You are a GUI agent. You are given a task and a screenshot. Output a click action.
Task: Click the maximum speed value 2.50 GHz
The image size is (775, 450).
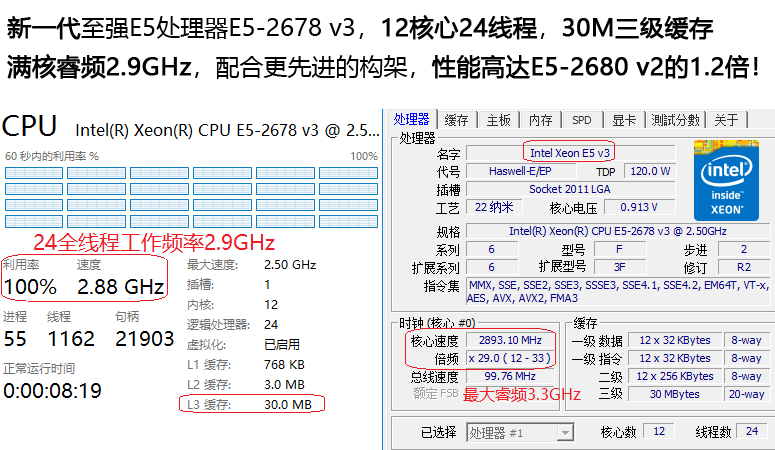290,265
